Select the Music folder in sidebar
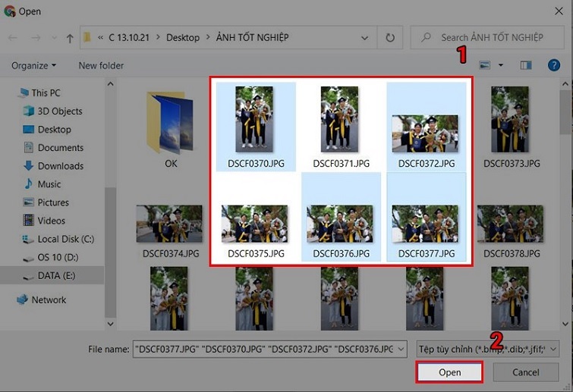Screen dimensions: 573x392 click(x=49, y=184)
